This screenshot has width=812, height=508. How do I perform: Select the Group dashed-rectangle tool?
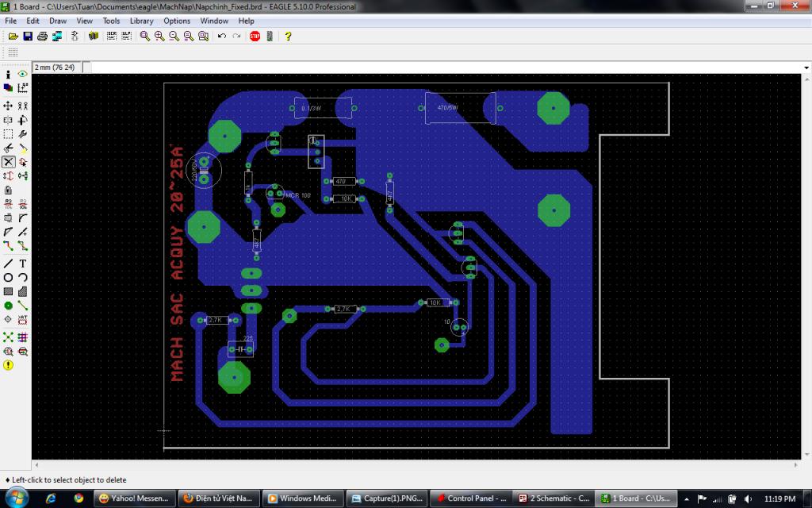tap(8, 134)
